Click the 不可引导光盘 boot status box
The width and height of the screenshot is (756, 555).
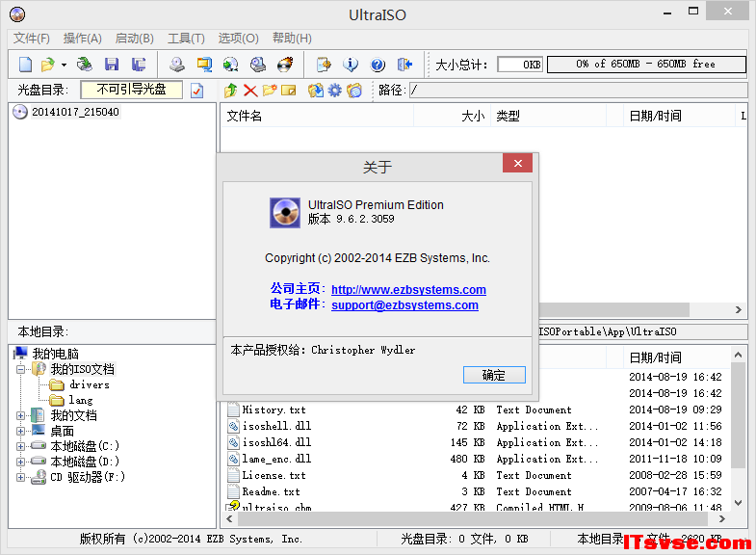(x=132, y=90)
